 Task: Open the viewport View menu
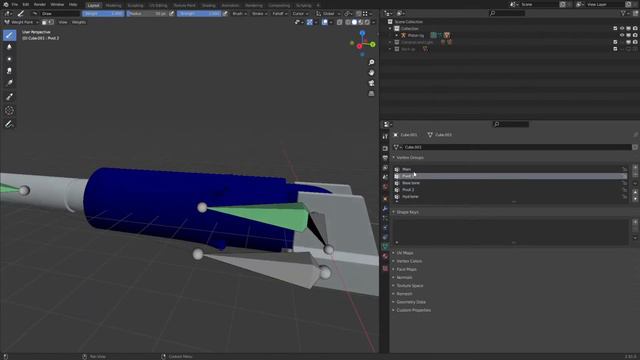click(63, 22)
